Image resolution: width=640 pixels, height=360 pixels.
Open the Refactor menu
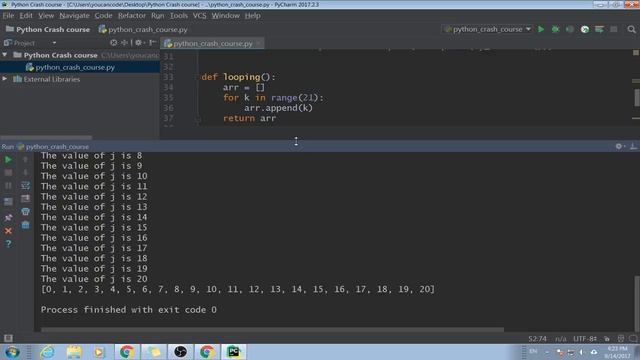point(132,16)
